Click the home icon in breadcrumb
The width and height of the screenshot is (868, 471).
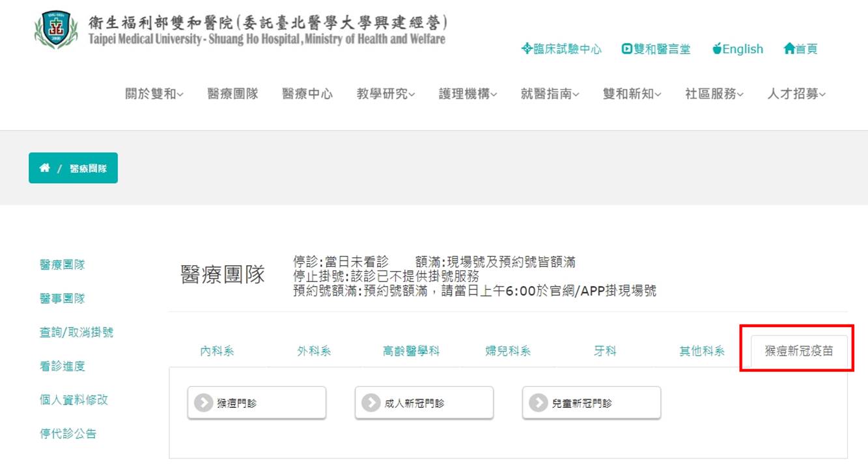pyautogui.click(x=44, y=168)
